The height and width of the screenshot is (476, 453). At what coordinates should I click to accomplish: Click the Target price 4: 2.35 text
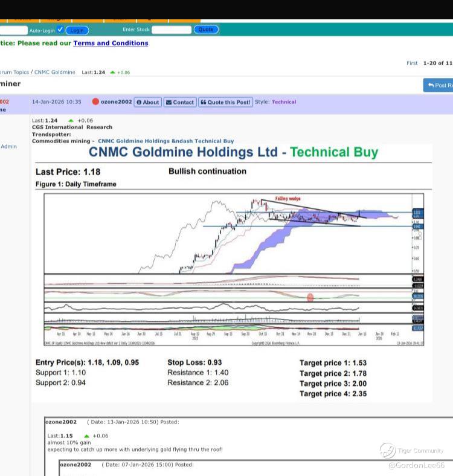click(x=333, y=394)
